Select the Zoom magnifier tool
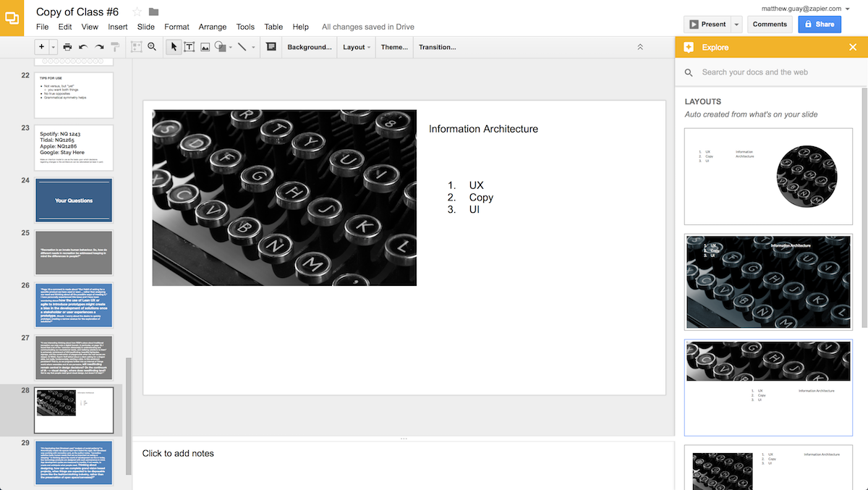The width and height of the screenshot is (868, 490). [x=152, y=46]
